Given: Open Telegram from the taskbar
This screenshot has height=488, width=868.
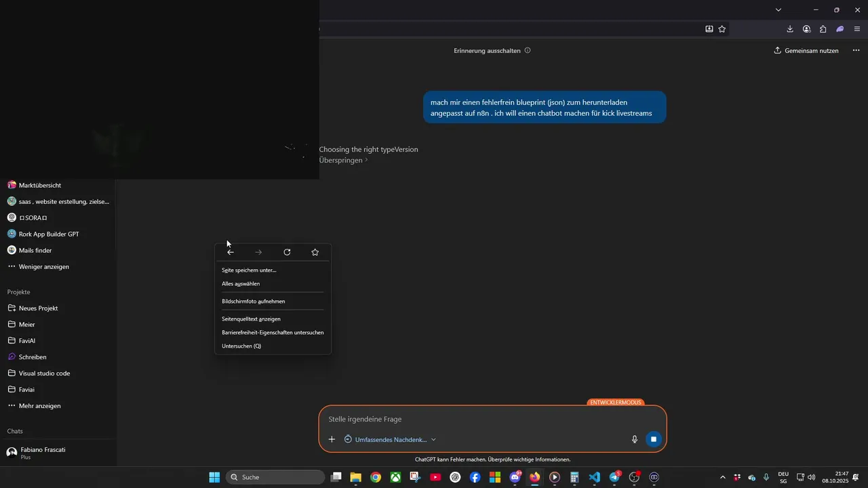Looking at the screenshot, I should pyautogui.click(x=614, y=477).
